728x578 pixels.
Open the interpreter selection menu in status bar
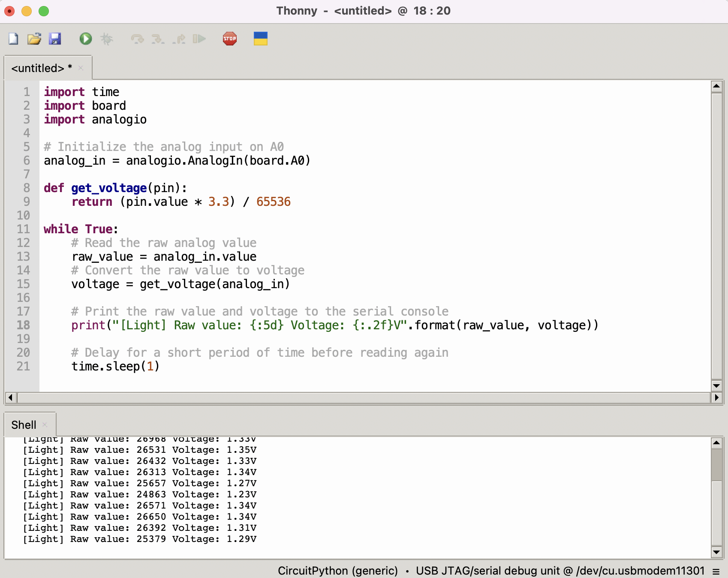(716, 571)
